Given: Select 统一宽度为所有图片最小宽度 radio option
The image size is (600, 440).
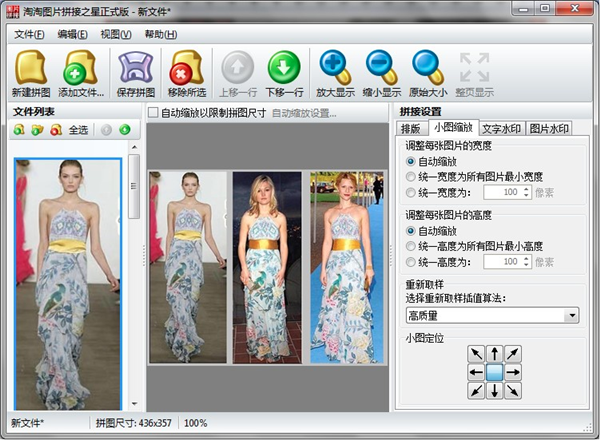Looking at the screenshot, I should pyautogui.click(x=411, y=176).
